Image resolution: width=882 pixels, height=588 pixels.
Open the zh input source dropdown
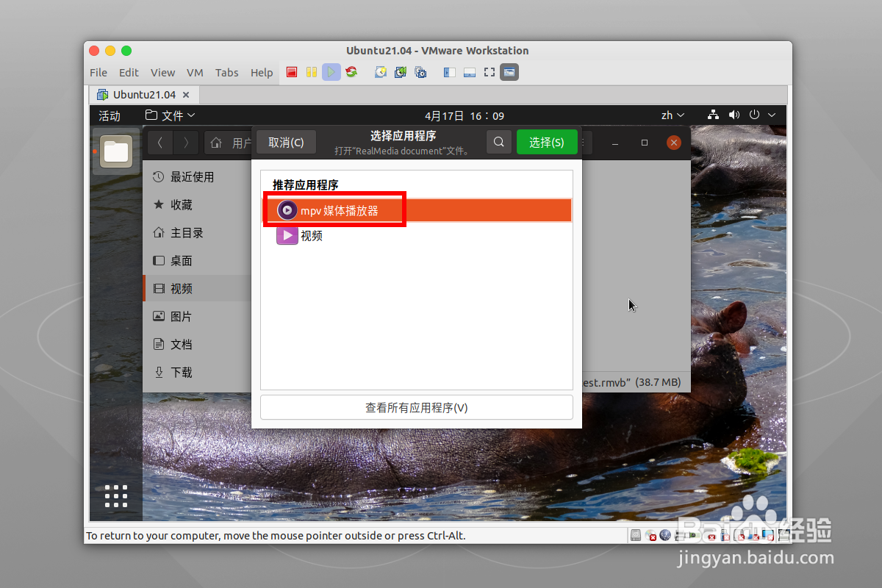coord(673,115)
